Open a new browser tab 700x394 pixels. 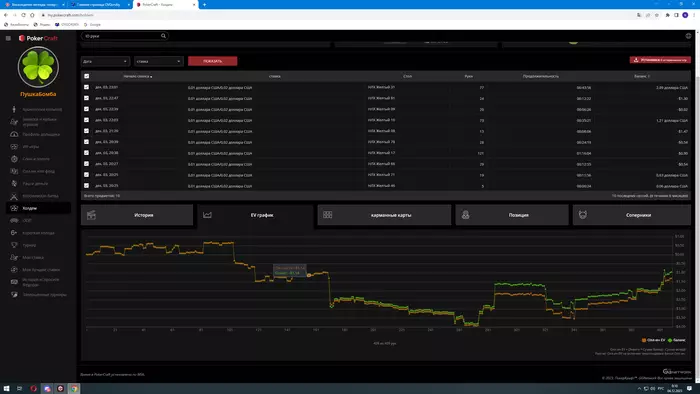click(204, 4)
